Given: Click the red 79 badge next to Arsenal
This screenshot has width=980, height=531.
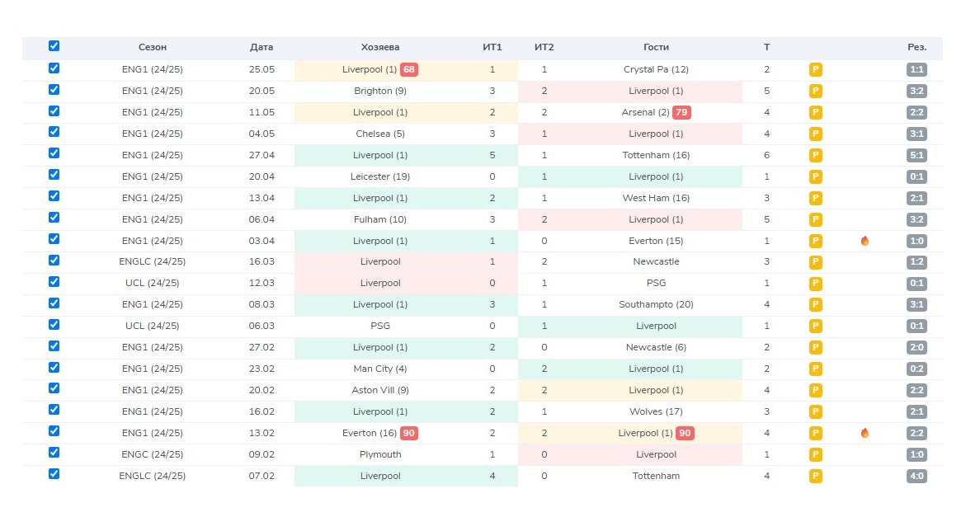Looking at the screenshot, I should pos(681,113).
